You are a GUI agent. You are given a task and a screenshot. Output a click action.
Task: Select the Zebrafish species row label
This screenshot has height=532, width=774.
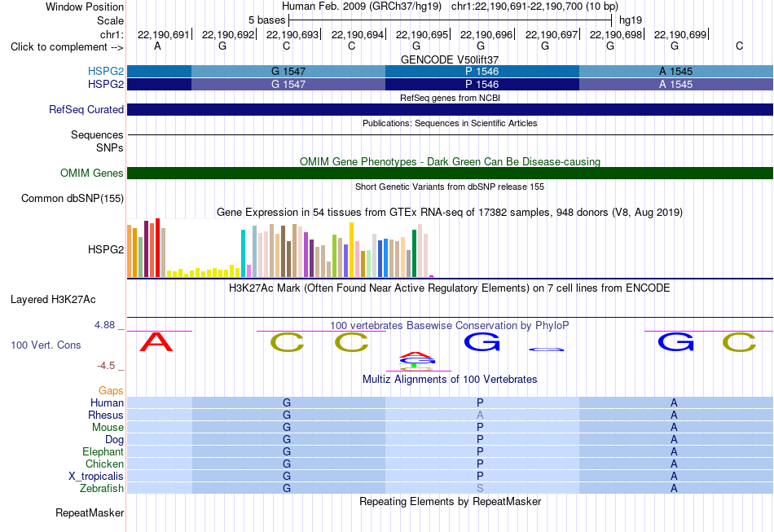[102, 489]
